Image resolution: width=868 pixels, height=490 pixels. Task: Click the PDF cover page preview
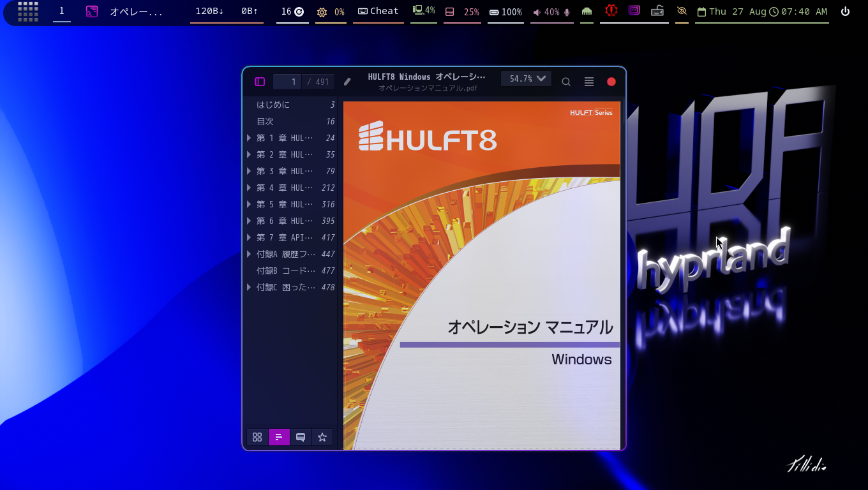tap(482, 276)
